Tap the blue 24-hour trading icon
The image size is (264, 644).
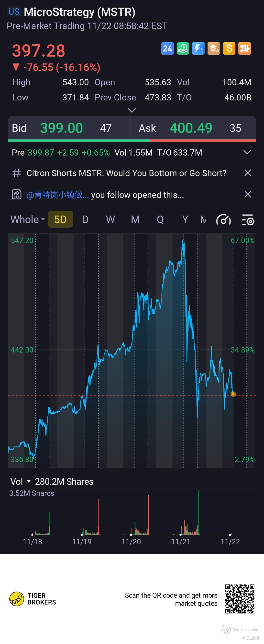click(x=167, y=49)
